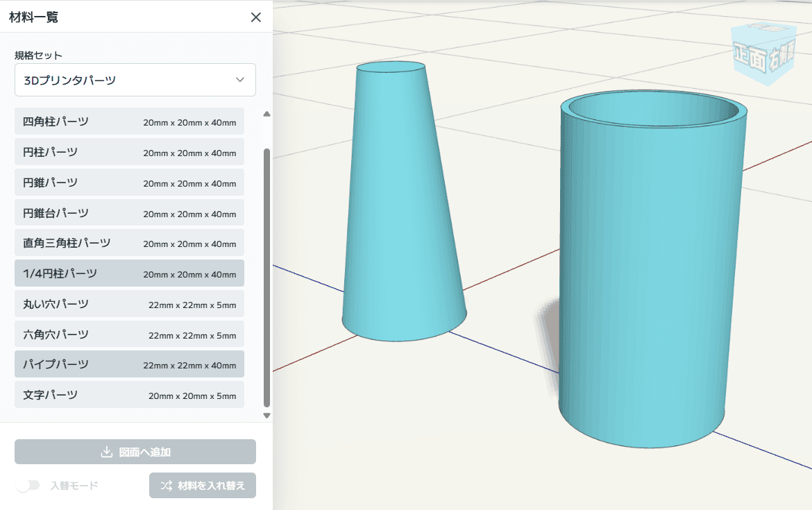Select パイプパーツ in the material list

(129, 364)
